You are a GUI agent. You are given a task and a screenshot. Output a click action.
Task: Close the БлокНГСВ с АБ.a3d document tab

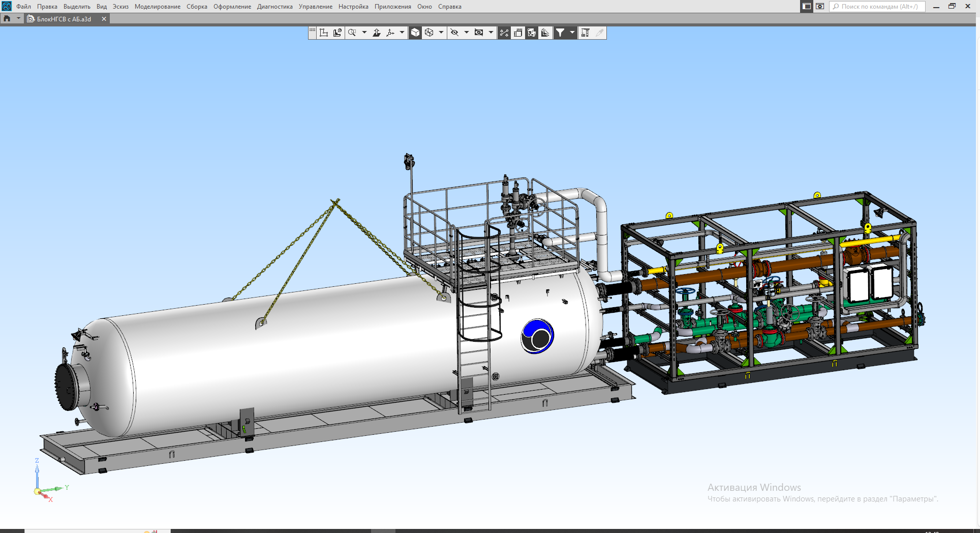point(104,19)
